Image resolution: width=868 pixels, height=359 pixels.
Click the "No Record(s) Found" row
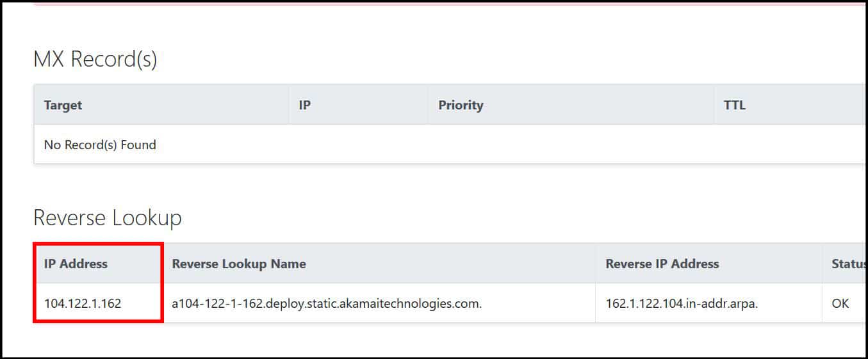450,145
